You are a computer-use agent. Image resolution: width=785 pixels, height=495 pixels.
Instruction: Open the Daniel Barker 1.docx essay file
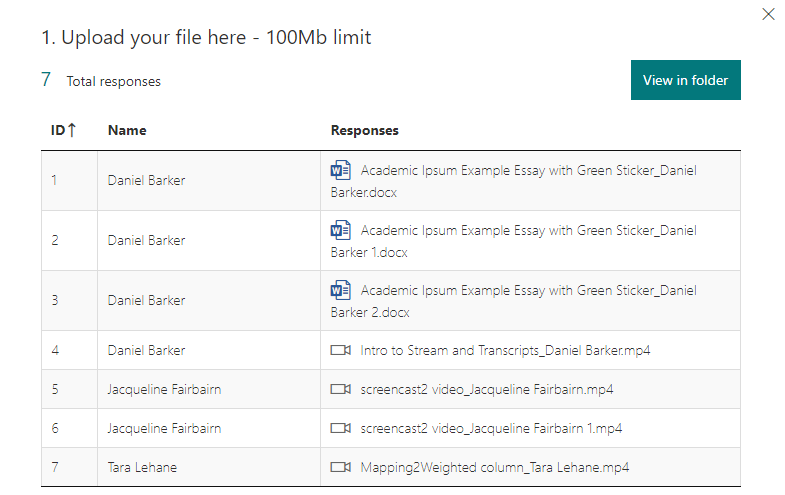pos(514,241)
